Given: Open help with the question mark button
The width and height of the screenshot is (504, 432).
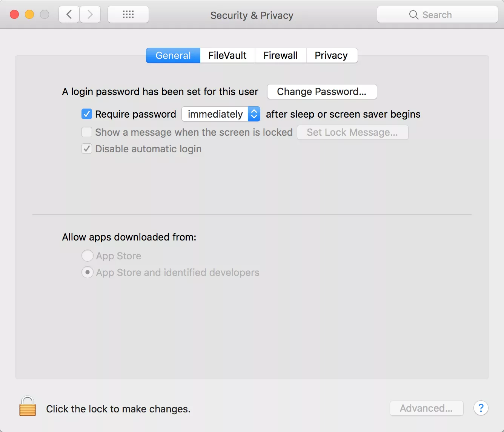Looking at the screenshot, I should pos(481,408).
